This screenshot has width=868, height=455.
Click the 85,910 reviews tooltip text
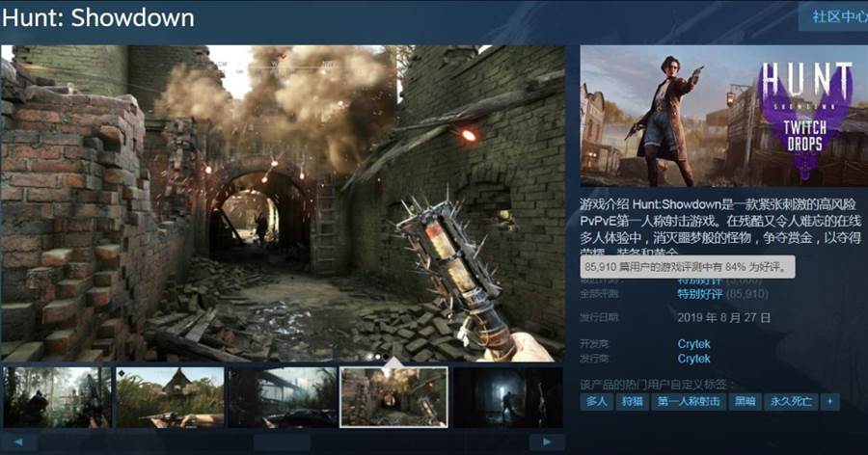point(686,267)
